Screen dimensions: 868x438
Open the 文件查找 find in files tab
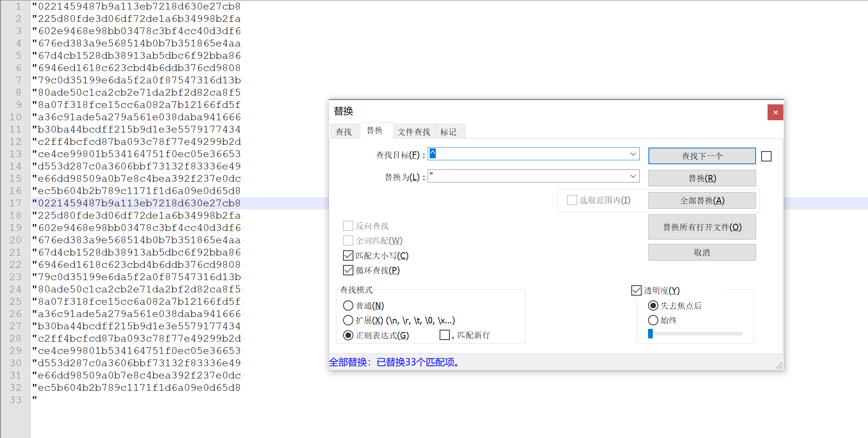coord(414,132)
